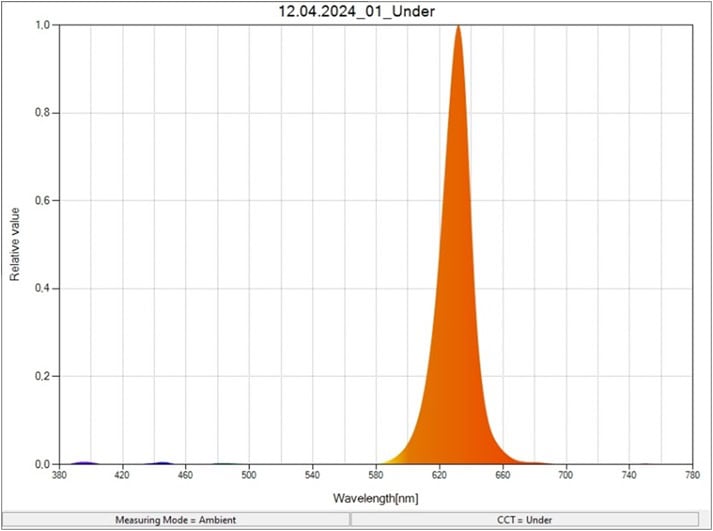Select the 700 wavelength tick label
The height and width of the screenshot is (531, 713).
[566, 476]
